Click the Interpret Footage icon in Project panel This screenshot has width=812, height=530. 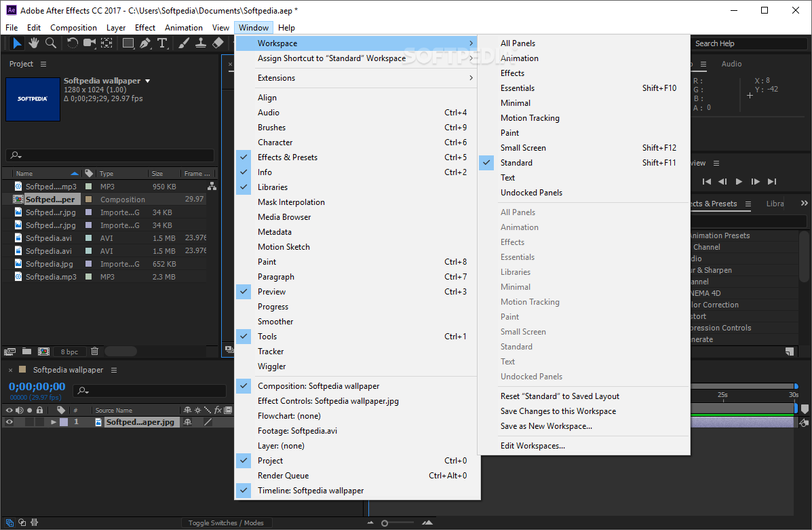tap(10, 352)
